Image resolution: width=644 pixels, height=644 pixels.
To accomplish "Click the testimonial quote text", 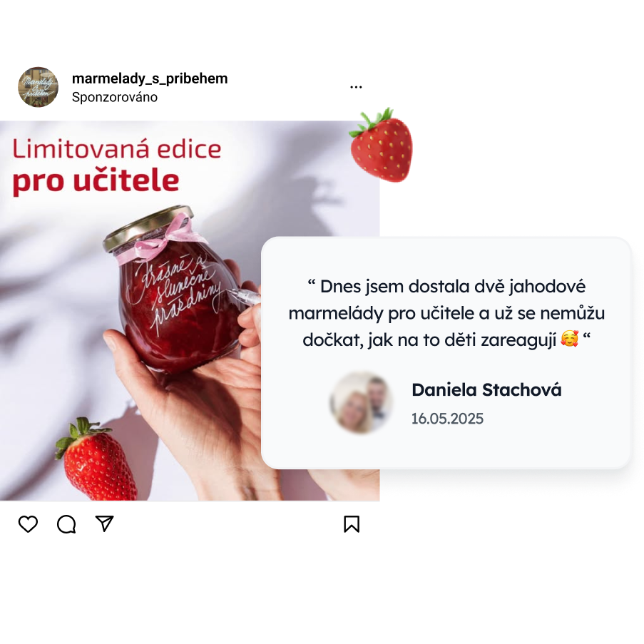I will point(446,313).
